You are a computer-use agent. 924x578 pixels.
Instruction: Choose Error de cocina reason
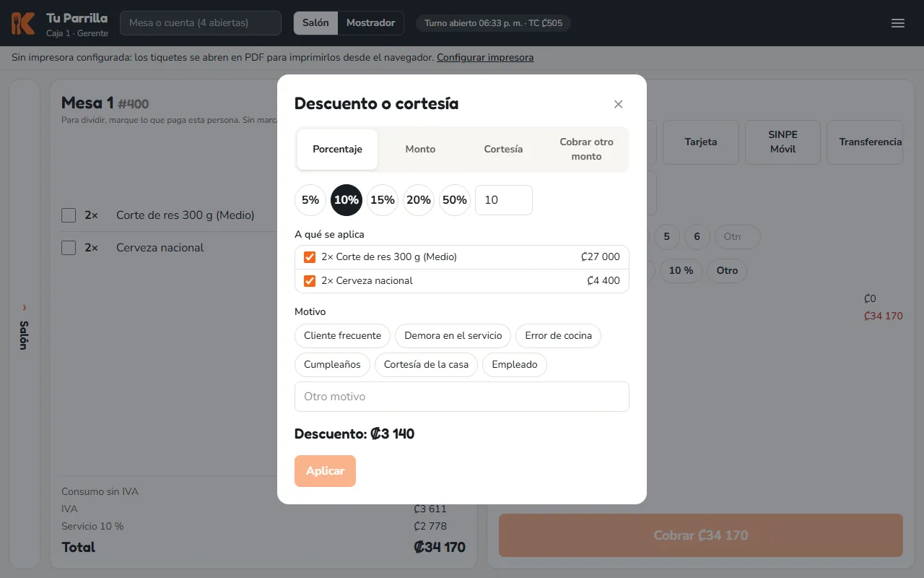(x=559, y=336)
